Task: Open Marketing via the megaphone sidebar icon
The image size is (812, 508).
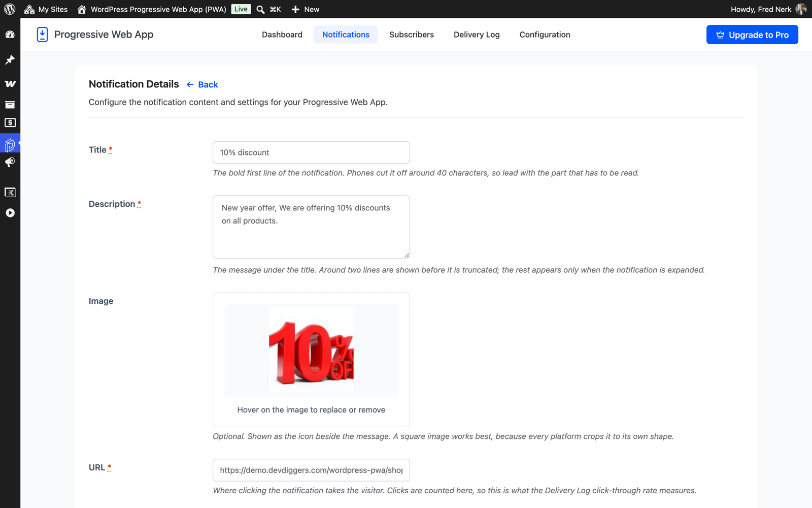Action: tap(10, 162)
